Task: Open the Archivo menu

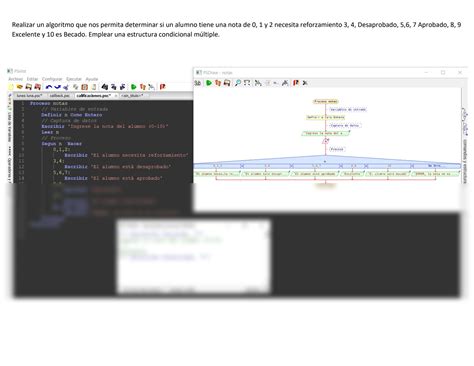Action: [16, 79]
